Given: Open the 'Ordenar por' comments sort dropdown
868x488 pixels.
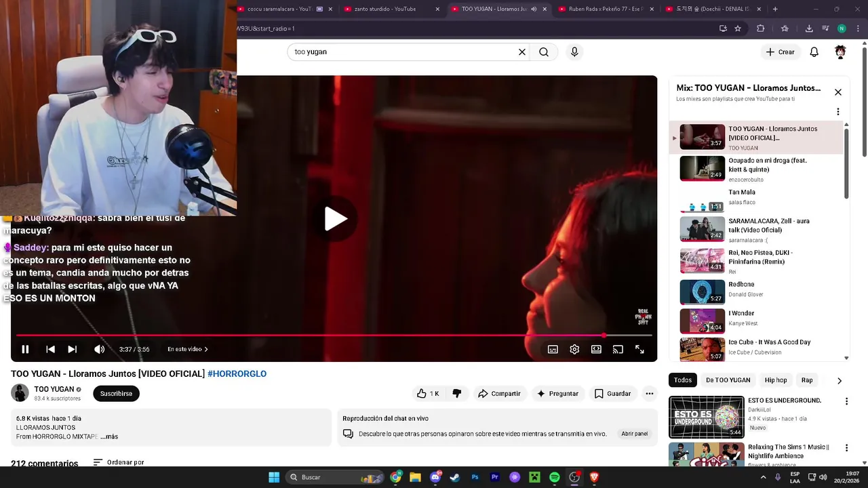Looking at the screenshot, I should click(x=119, y=462).
